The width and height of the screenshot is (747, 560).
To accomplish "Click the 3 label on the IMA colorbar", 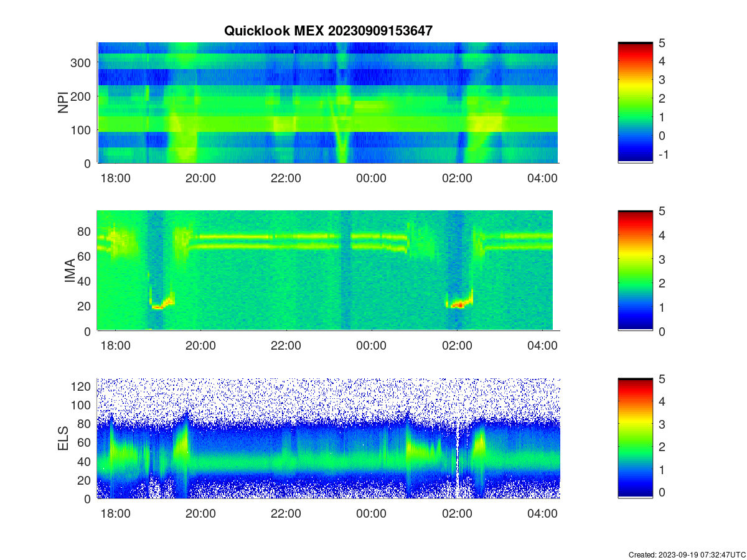I will point(662,259).
